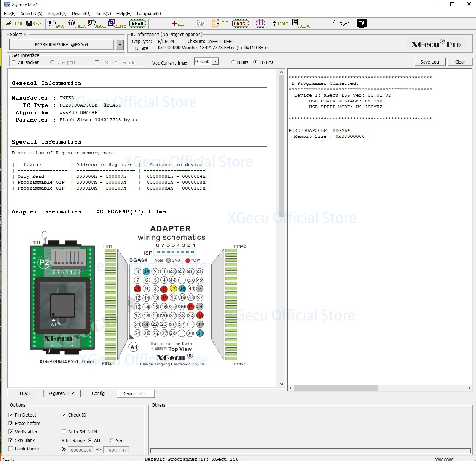Select ALL address range

point(94,440)
